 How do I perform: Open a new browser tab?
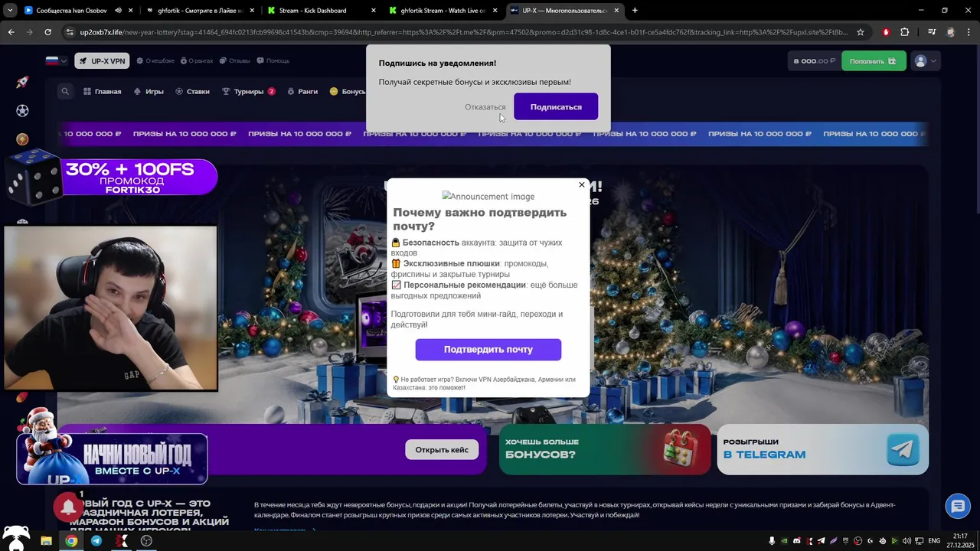coord(635,11)
